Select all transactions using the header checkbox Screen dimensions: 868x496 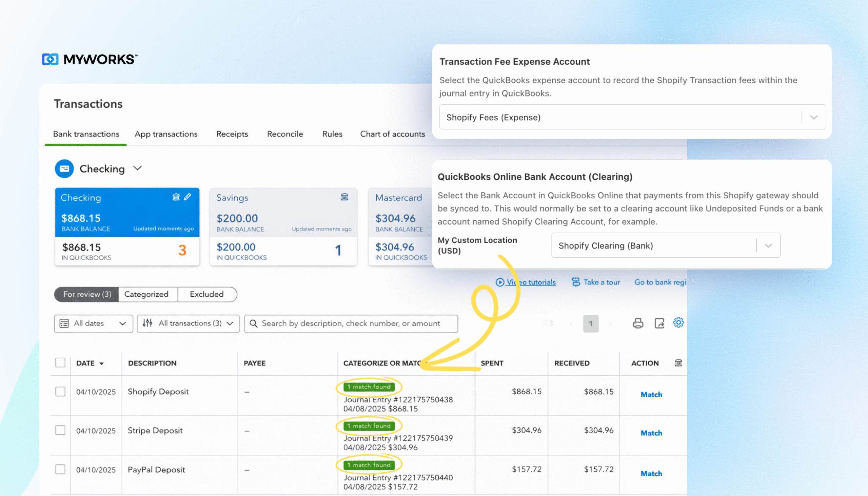click(x=60, y=363)
